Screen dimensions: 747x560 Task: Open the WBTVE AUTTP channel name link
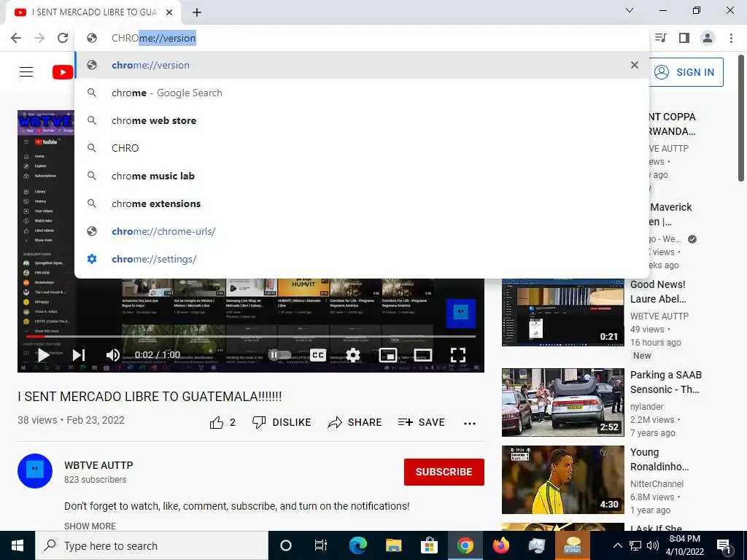click(98, 465)
